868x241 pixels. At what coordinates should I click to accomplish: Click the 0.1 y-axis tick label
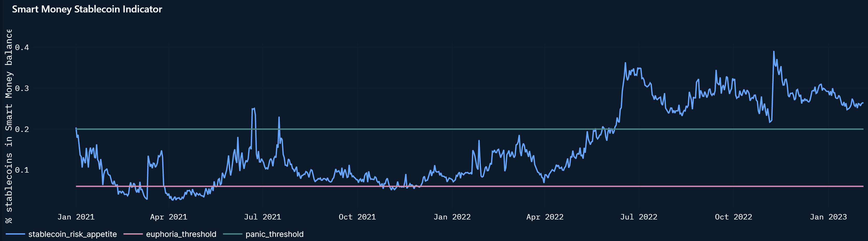[22, 170]
